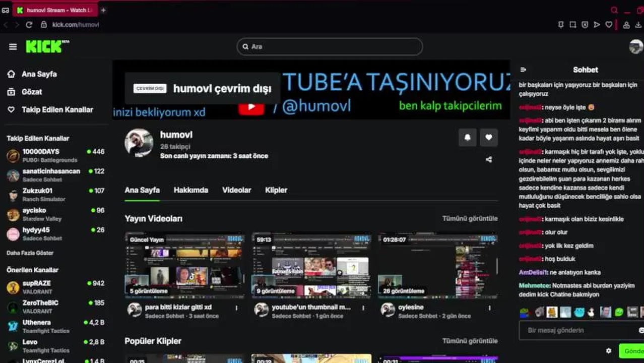644x363 pixels.
Task: Turn on notifications with the bell
Action: 468,137
